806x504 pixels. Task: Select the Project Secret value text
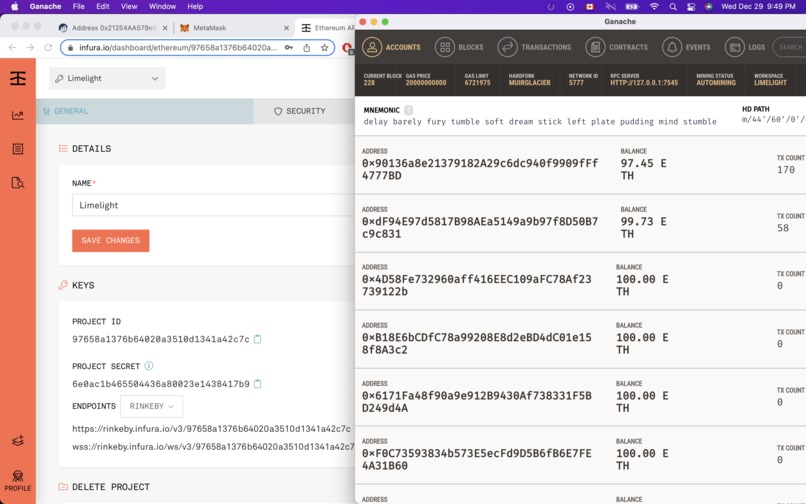pyautogui.click(x=160, y=384)
